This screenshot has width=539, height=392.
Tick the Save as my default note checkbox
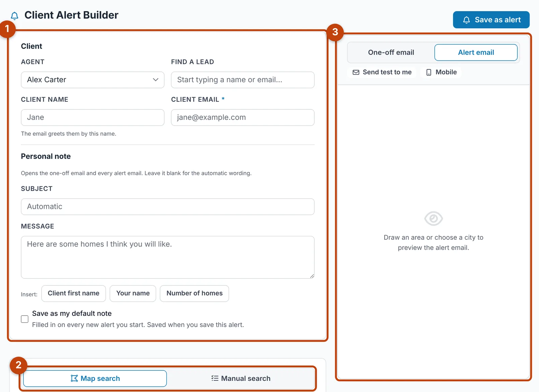[x=25, y=319]
